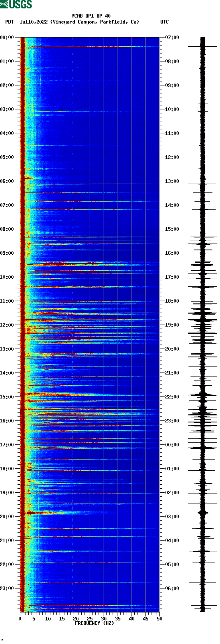Click the 45 Hz axis tick label
The width and height of the screenshot is (220, 644).
(x=145, y=619)
